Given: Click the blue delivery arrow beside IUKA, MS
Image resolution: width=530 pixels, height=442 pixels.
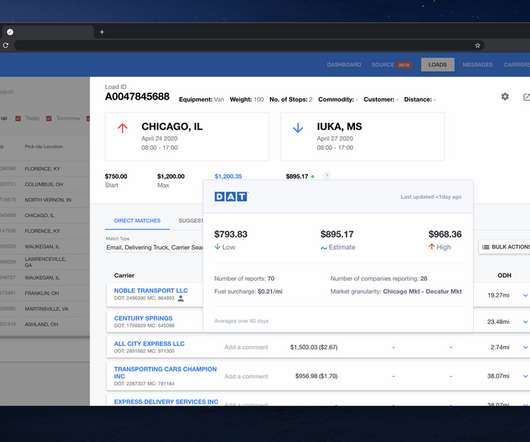Looking at the screenshot, I should 298,128.
